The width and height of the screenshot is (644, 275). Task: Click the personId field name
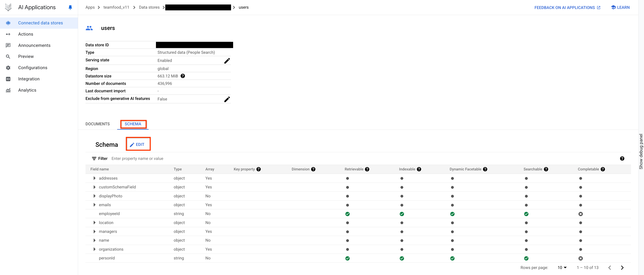pos(107,258)
